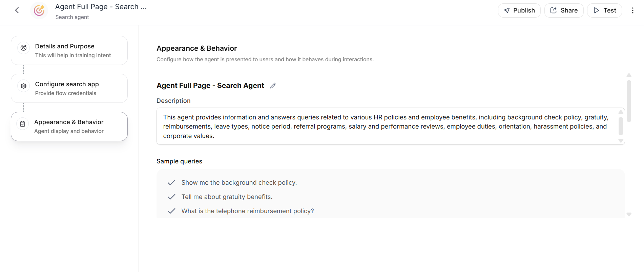Toggle checkmark for background check policy query
The width and height of the screenshot is (644, 272).
click(171, 183)
